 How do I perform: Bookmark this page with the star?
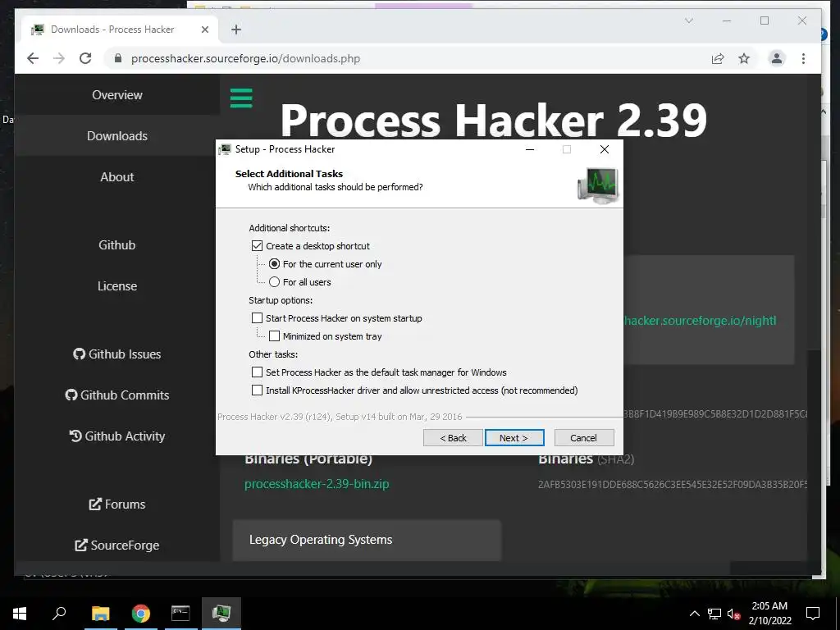[744, 58]
